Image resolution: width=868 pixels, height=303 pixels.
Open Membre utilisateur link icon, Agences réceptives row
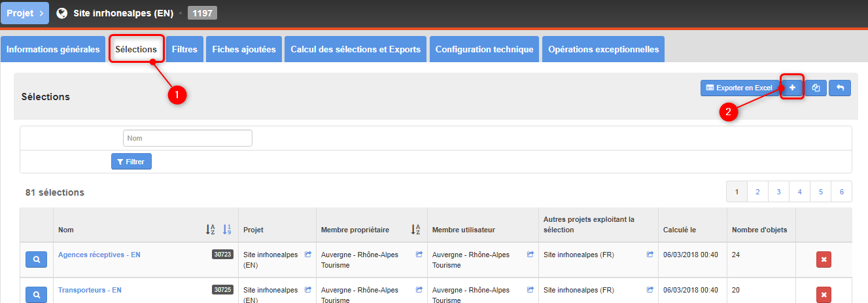coord(530,255)
